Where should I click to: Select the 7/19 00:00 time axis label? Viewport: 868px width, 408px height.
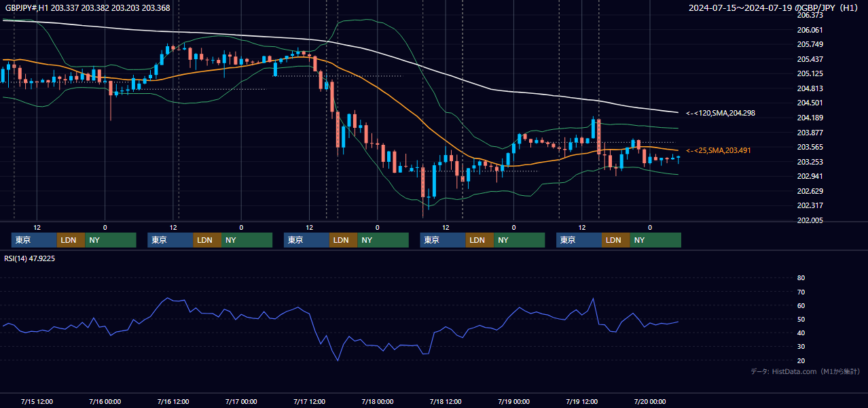pyautogui.click(x=513, y=401)
